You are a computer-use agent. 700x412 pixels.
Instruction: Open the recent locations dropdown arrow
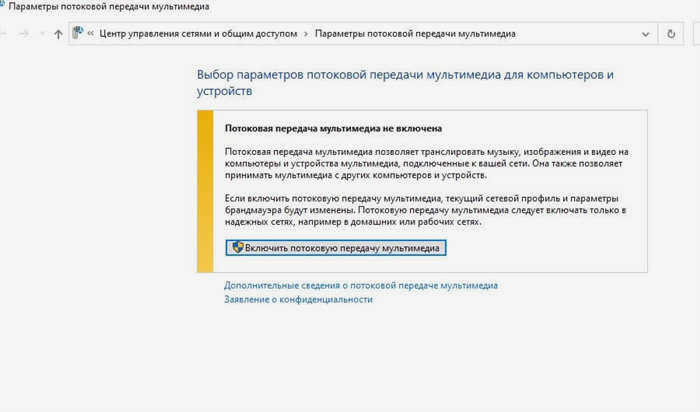(x=42, y=34)
